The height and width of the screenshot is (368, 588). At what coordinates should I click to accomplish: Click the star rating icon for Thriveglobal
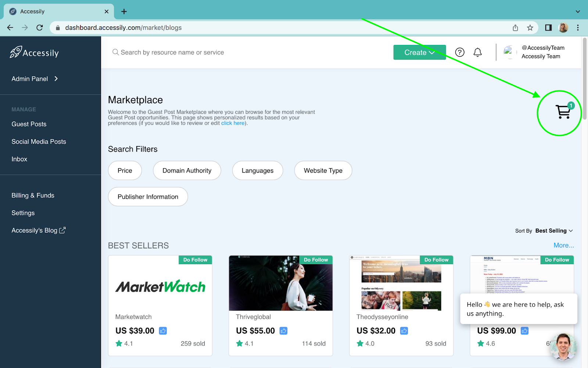click(239, 343)
